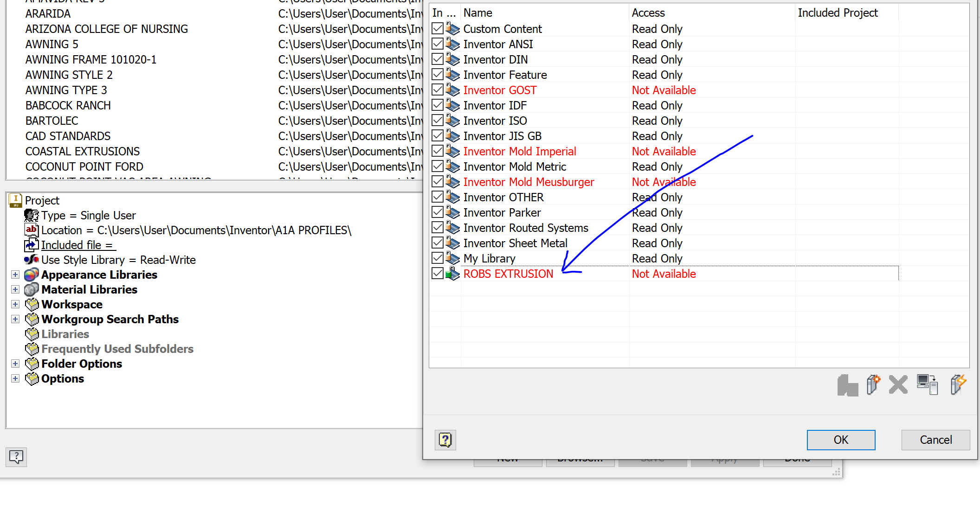
Task: Click the OK button
Action: [x=841, y=440]
